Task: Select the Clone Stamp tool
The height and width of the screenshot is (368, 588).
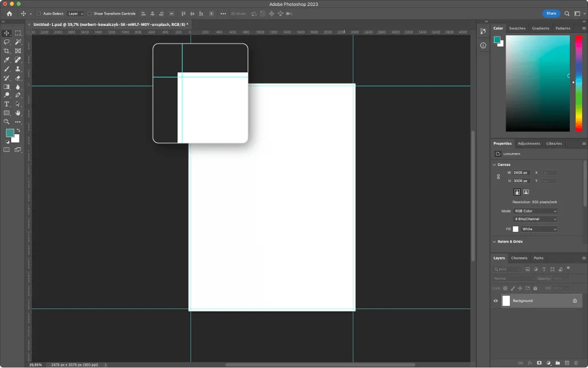Action: tap(18, 68)
